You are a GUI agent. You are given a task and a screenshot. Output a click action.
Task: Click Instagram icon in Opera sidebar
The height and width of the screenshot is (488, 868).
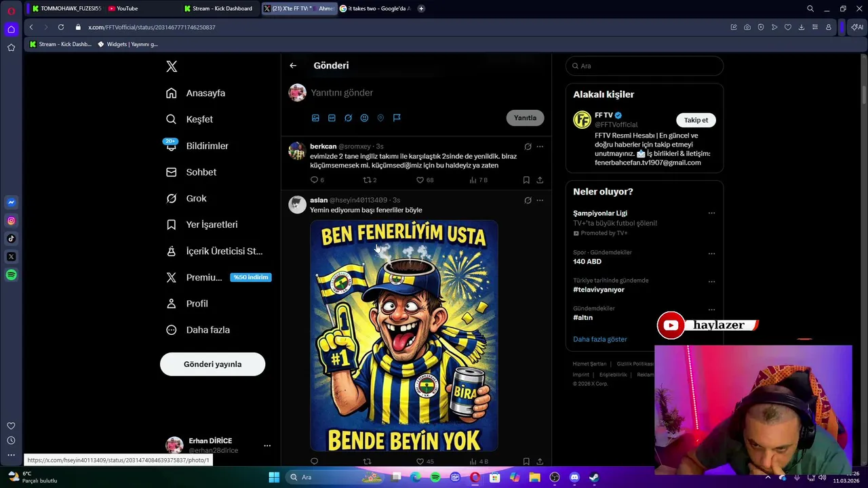(11, 220)
